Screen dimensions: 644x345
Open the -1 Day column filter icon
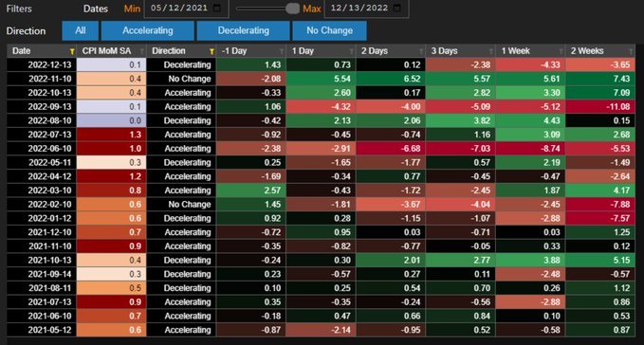tap(282, 51)
